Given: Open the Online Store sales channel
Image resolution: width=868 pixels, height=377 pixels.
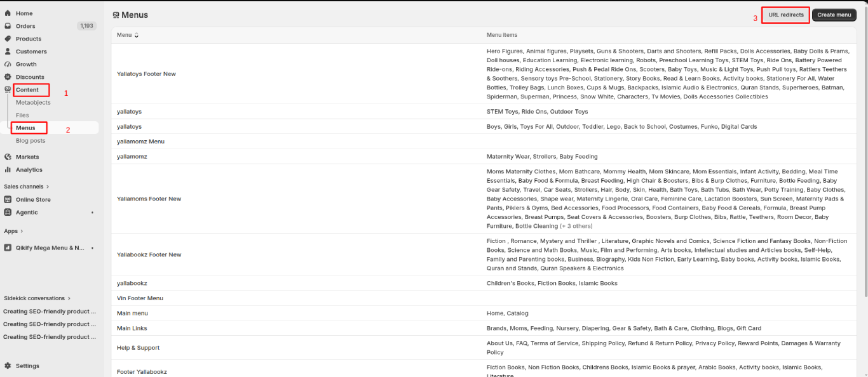Looking at the screenshot, I should (33, 199).
